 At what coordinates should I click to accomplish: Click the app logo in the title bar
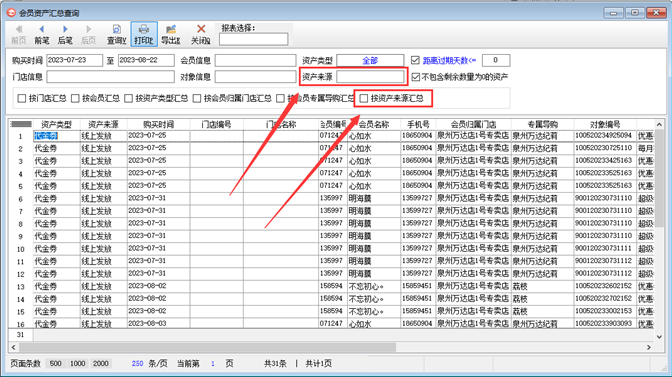pos(11,13)
